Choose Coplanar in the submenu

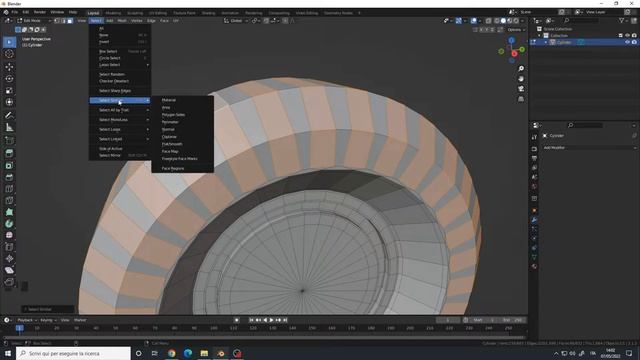coord(169,137)
